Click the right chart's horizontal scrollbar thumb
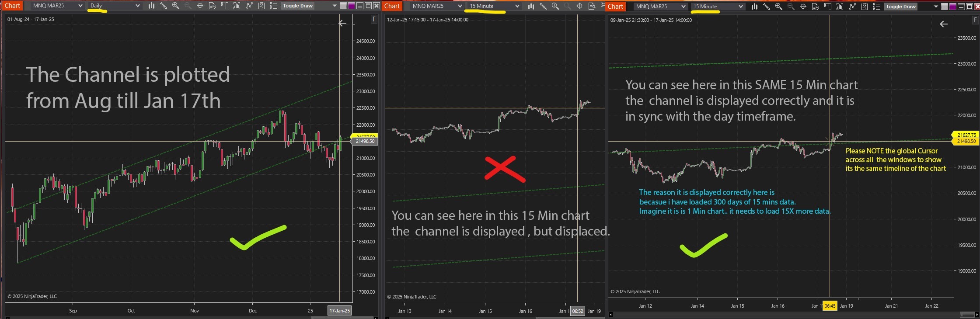This screenshot has width=980, height=319. [967, 315]
